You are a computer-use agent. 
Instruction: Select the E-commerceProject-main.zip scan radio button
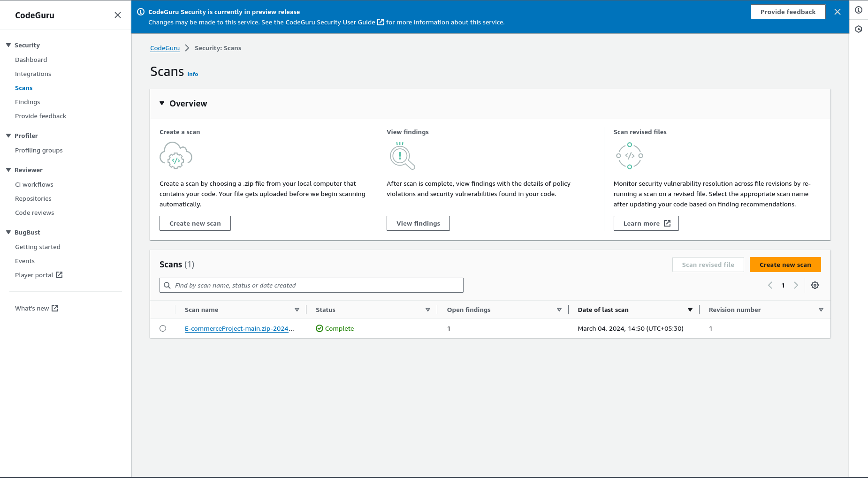(163, 328)
